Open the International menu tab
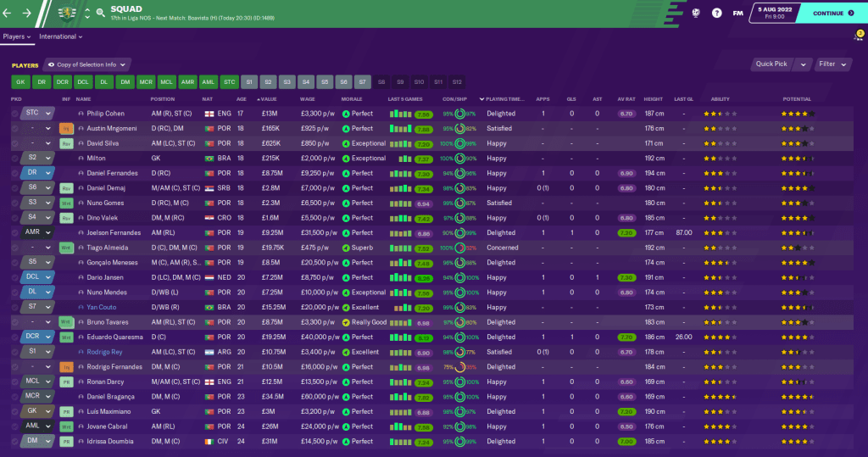Image resolution: width=868 pixels, height=457 pixels. pyautogui.click(x=60, y=36)
